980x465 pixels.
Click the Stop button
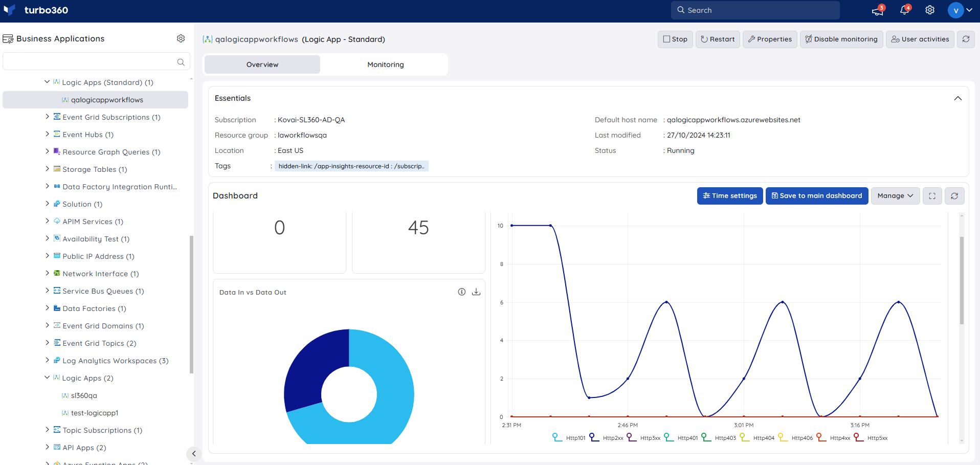[x=675, y=39]
